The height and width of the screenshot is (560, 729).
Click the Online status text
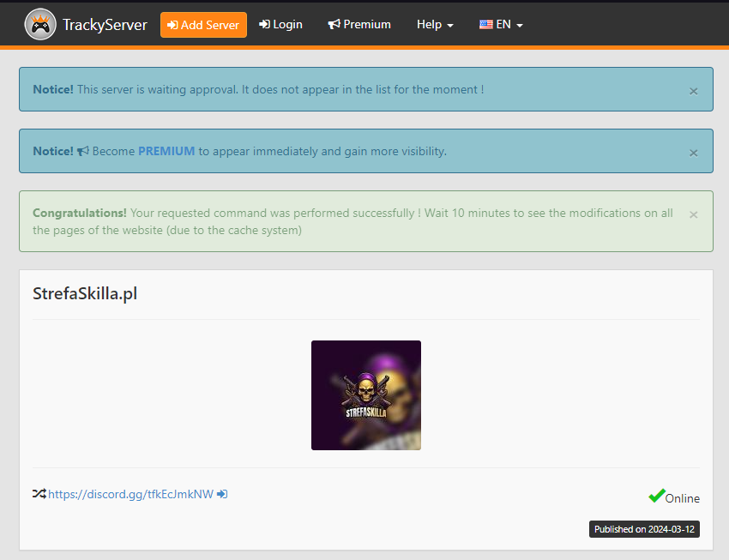[x=682, y=498]
